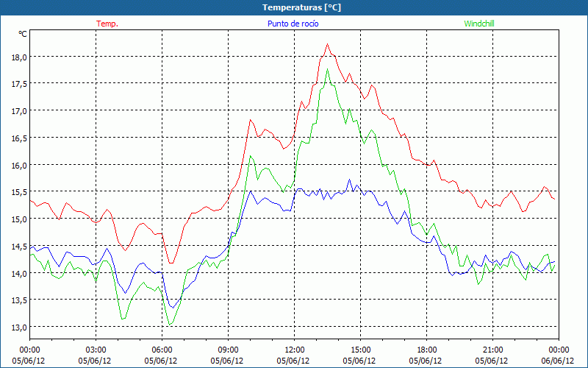Click the 18:00 time axis label
The width and height of the screenshot is (588, 368).
coord(426,350)
